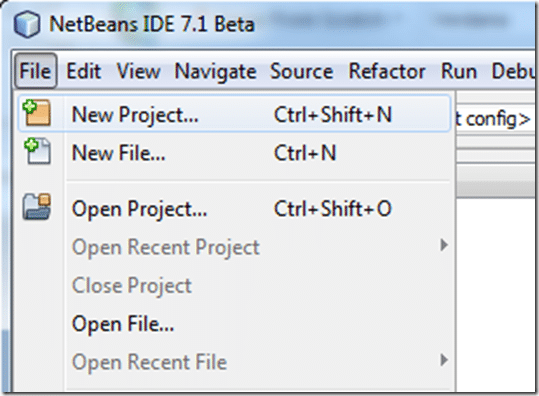The height and width of the screenshot is (396, 539).
Task: Choose New Project... from the File menu
Action: [x=234, y=114]
